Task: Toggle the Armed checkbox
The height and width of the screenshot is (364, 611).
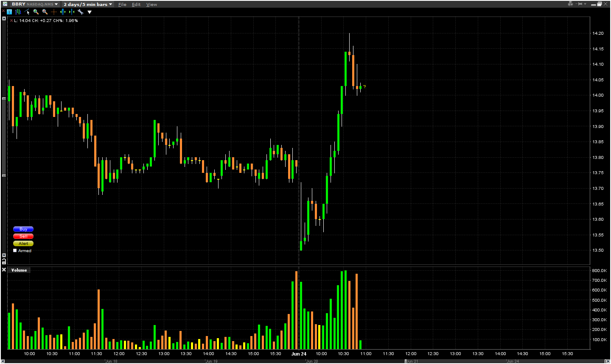Action: [15, 250]
